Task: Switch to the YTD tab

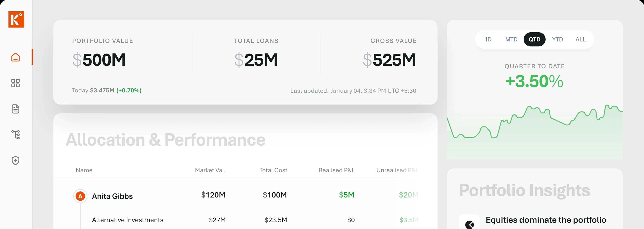Action: click(x=558, y=39)
